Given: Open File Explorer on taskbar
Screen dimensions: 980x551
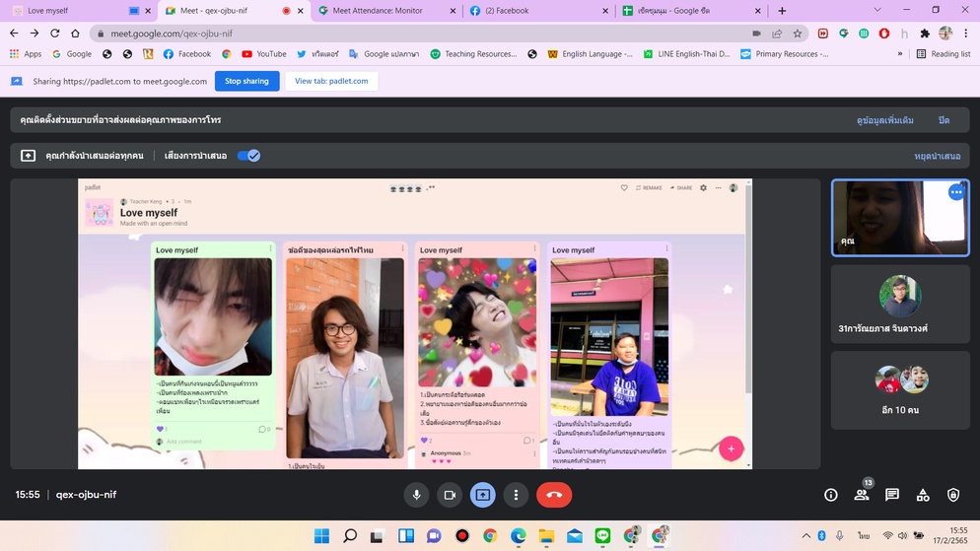Looking at the screenshot, I should tap(546, 536).
